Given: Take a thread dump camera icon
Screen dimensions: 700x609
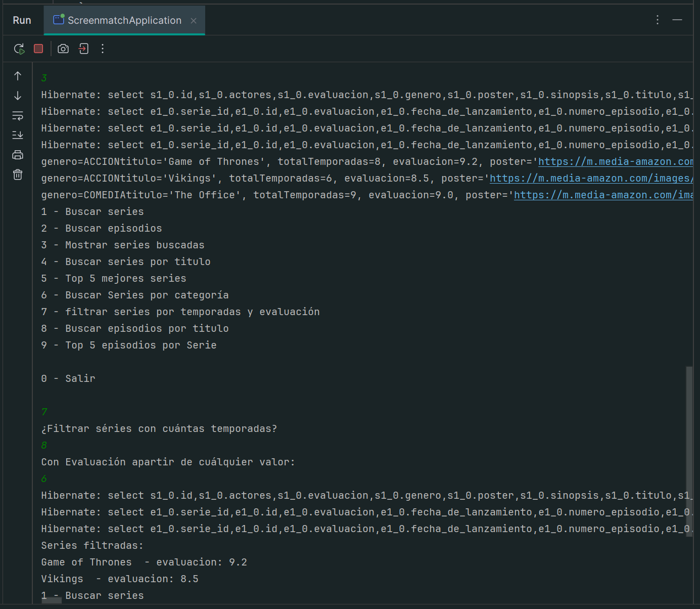Looking at the screenshot, I should pos(63,49).
